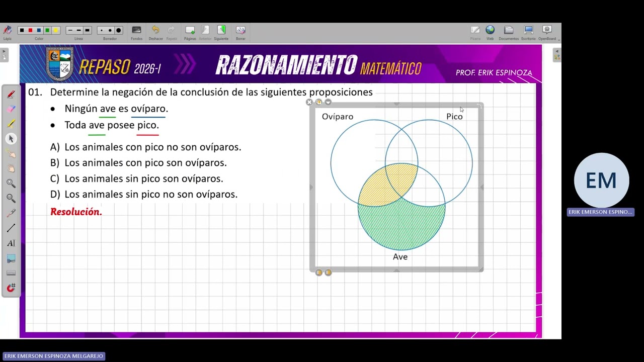Click the EM participant avatar

(601, 180)
